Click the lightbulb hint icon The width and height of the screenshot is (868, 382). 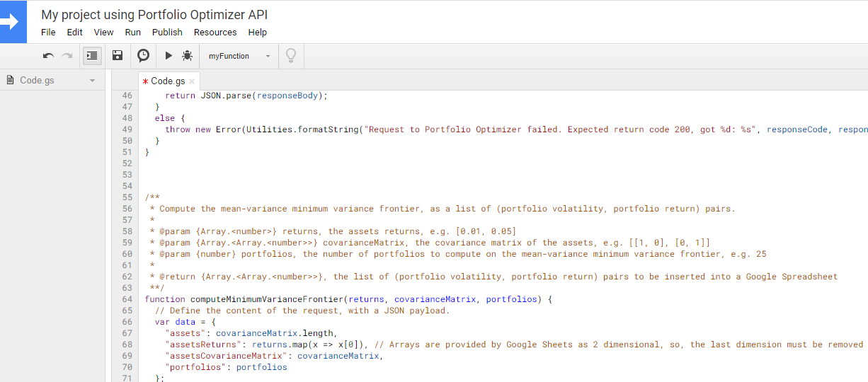coord(290,56)
